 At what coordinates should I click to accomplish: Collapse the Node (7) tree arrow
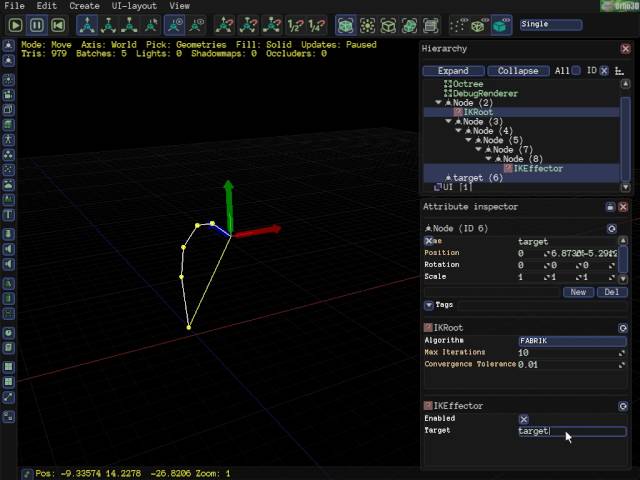point(478,149)
